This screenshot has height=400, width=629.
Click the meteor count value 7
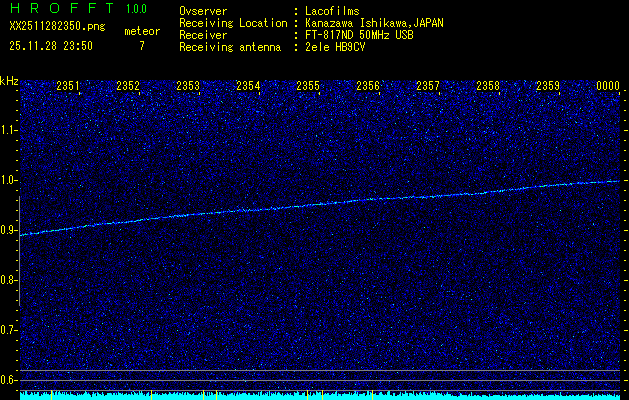pos(142,45)
